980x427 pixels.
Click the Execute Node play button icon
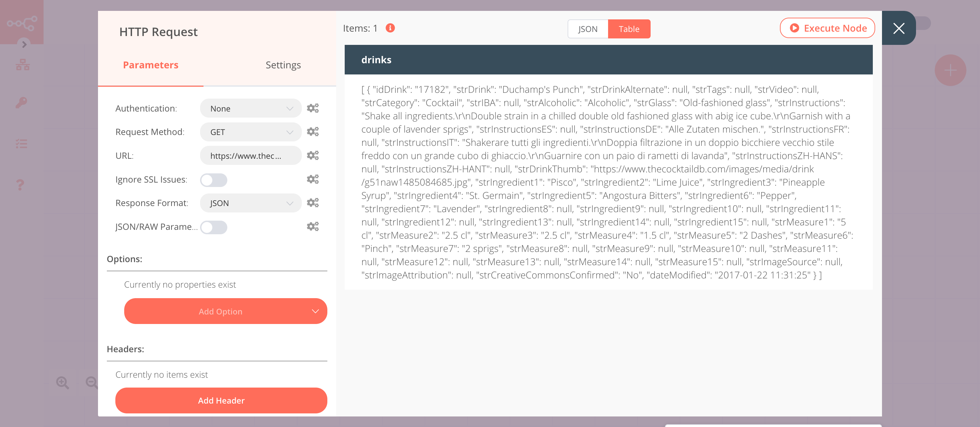[x=794, y=28]
